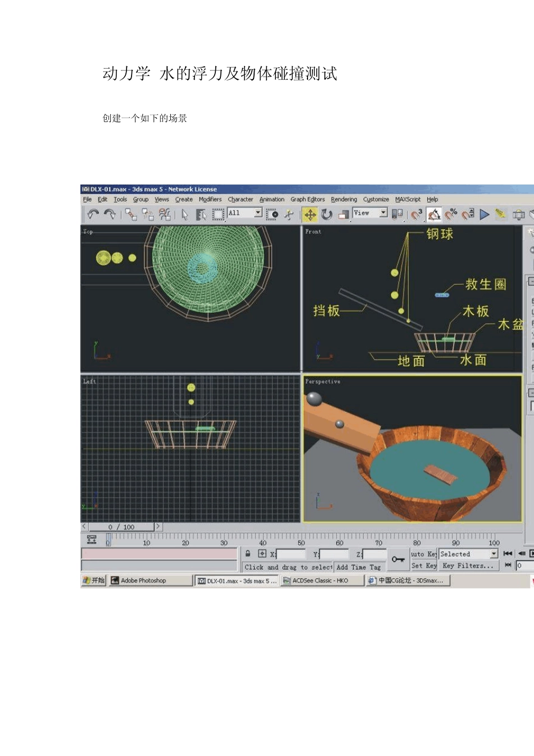This screenshot has width=534, height=756.
Task: Open the Customize menu
Action: point(376,199)
